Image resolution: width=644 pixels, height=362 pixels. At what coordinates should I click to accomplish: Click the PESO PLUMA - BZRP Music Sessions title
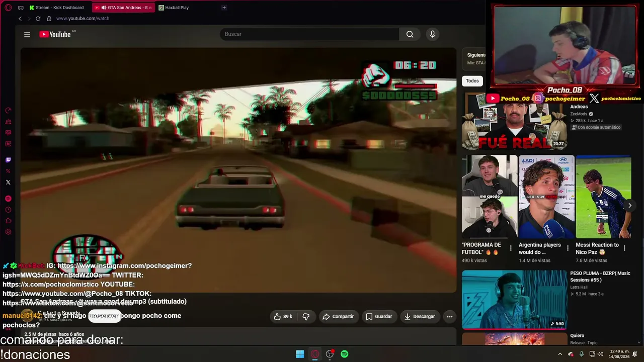click(600, 277)
